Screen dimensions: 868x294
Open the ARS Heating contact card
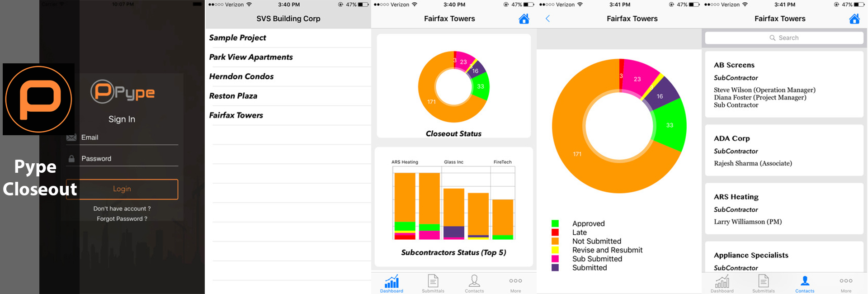point(784,209)
